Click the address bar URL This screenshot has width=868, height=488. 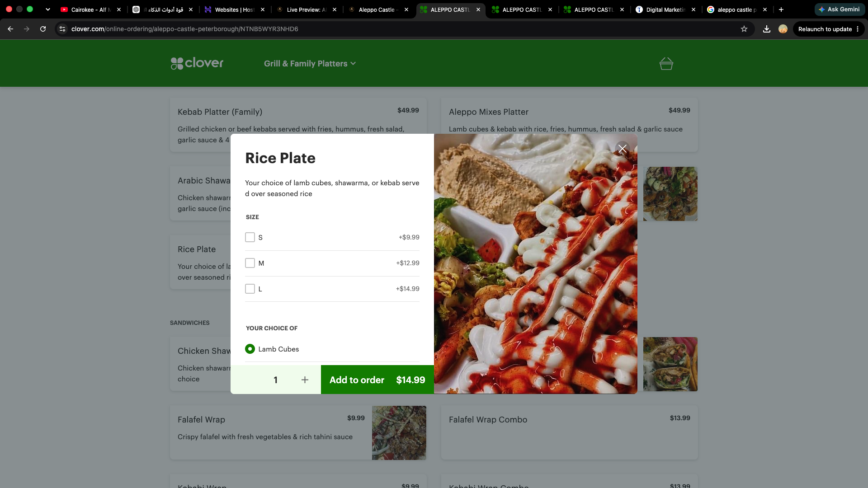(x=184, y=29)
